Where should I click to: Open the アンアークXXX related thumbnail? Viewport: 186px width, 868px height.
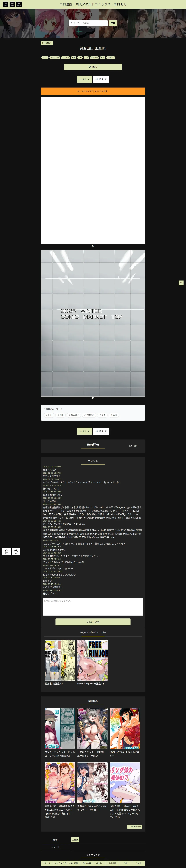[93, 783]
